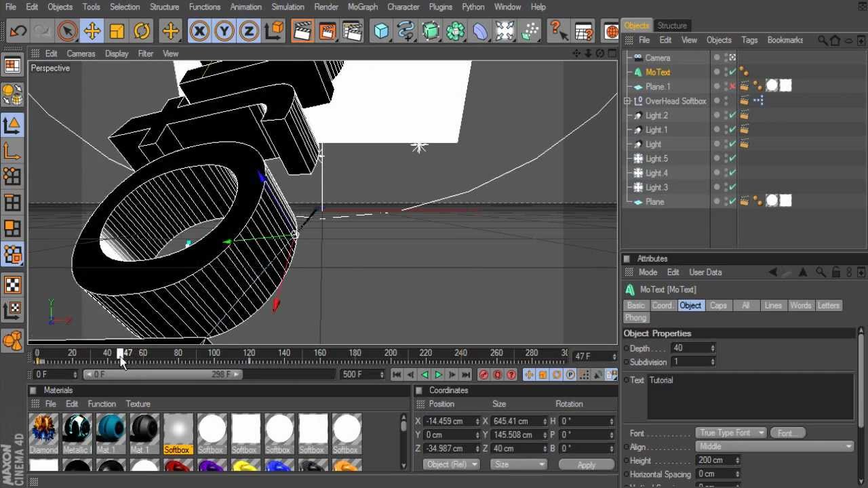Toggle Light.2 enable checkmark

coord(732,116)
